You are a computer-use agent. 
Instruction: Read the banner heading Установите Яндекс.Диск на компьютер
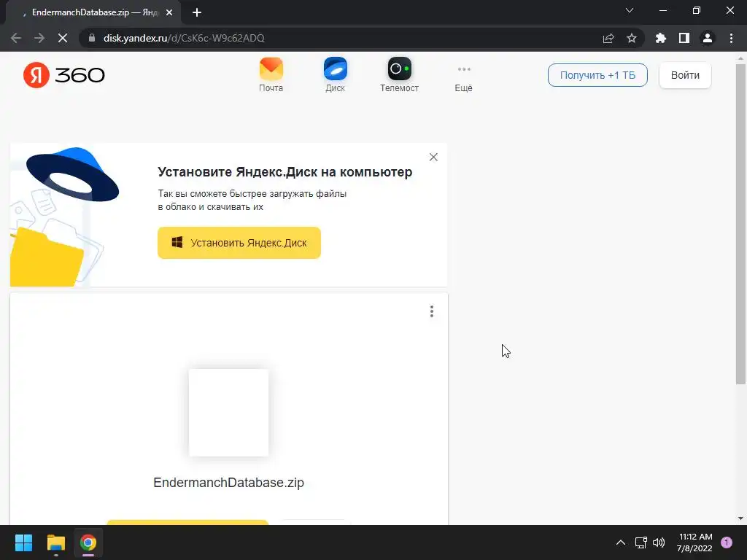pos(285,172)
